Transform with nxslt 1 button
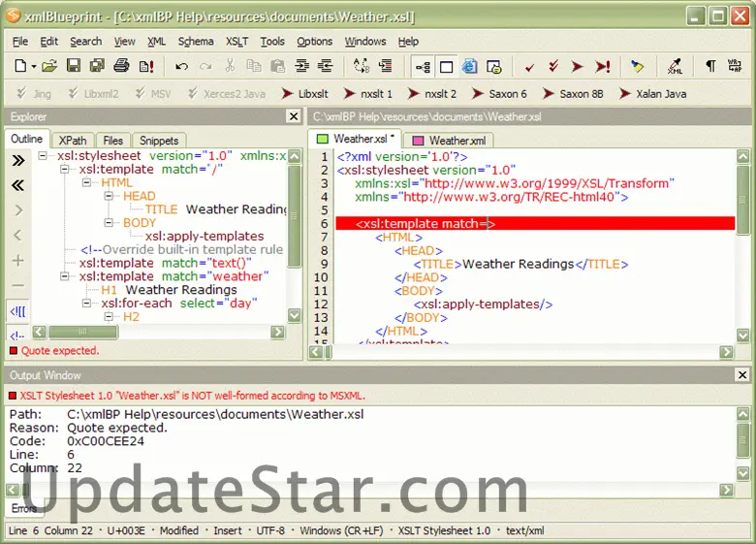This screenshot has width=756, height=544. (368, 93)
